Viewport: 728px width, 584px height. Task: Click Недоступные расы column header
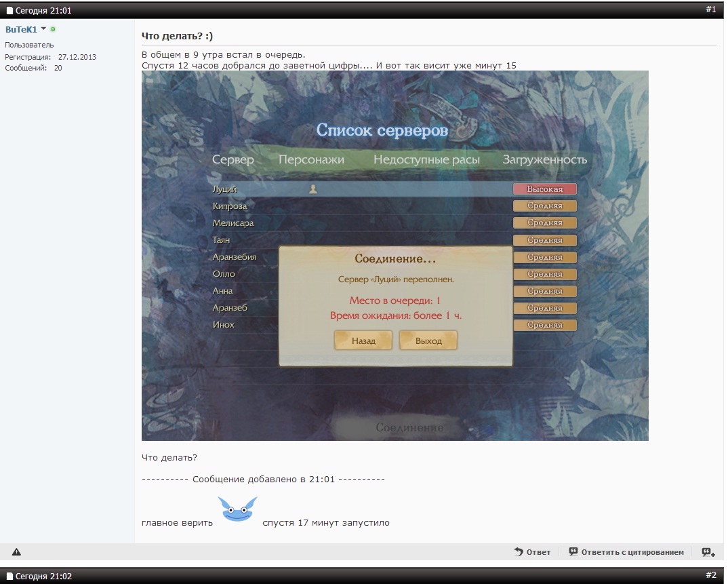426,159
